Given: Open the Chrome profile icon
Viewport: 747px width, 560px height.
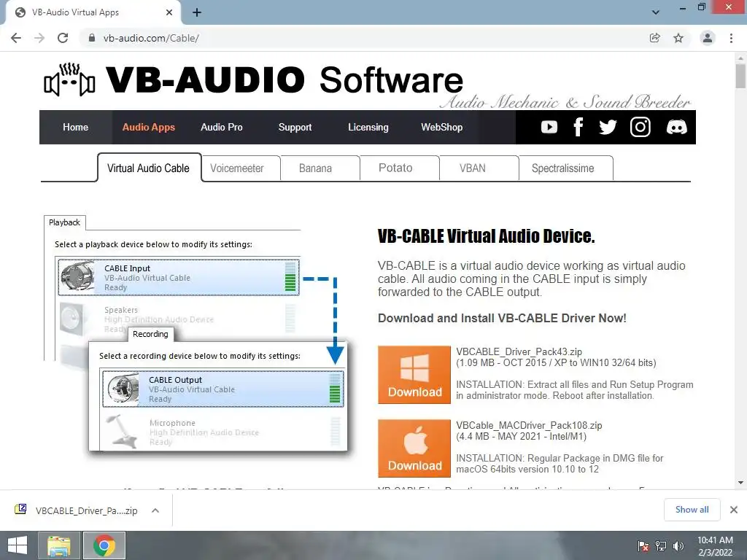Looking at the screenshot, I should 708,38.
